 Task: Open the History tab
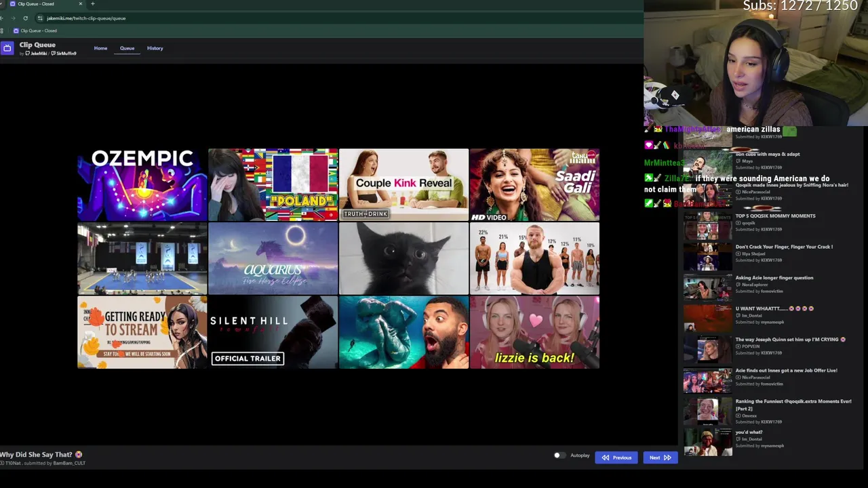(x=155, y=48)
